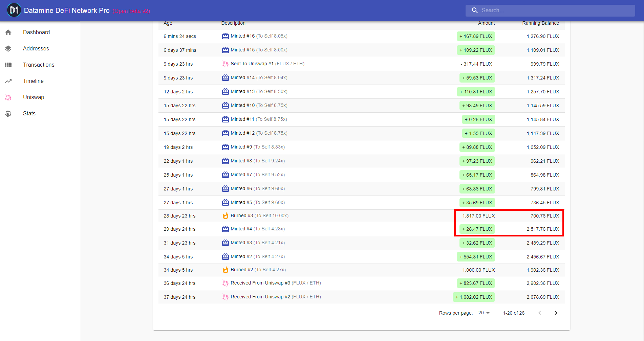
Task: Click the + 1,082.02 FLUX amount chip
Action: pos(474,297)
